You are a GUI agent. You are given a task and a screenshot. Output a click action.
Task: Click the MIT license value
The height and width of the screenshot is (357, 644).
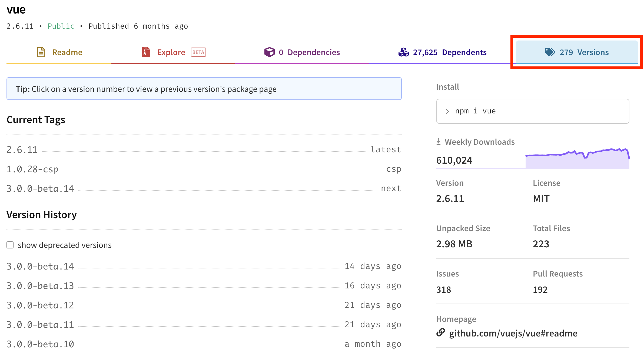[541, 198]
